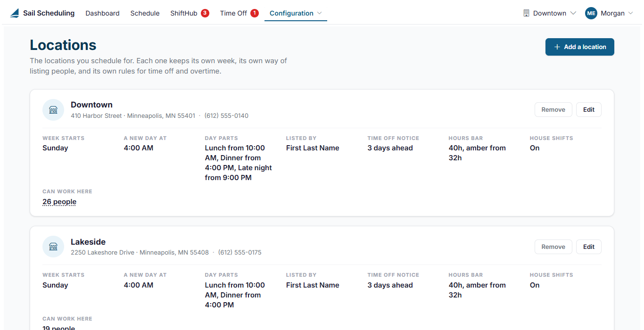Click Lakeside's hours bar 40h value
Viewport: 644px width, 330px height.
pos(477,290)
